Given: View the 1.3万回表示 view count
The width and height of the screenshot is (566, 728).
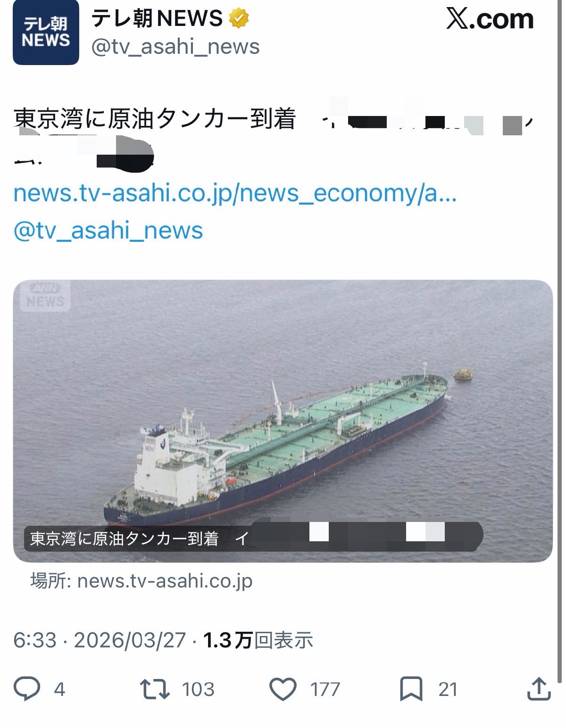Looking at the screenshot, I should point(258,640).
